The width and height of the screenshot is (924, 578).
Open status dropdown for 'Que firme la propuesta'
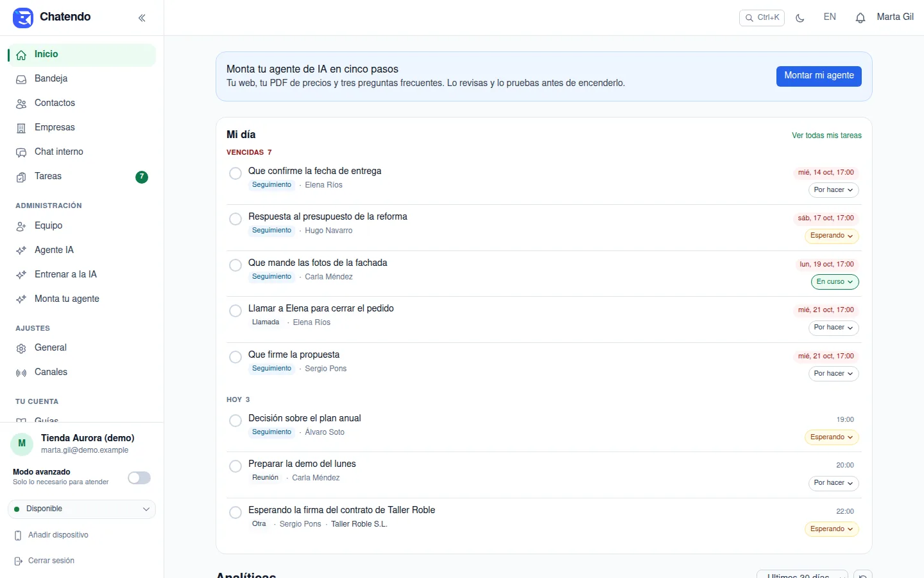point(834,374)
